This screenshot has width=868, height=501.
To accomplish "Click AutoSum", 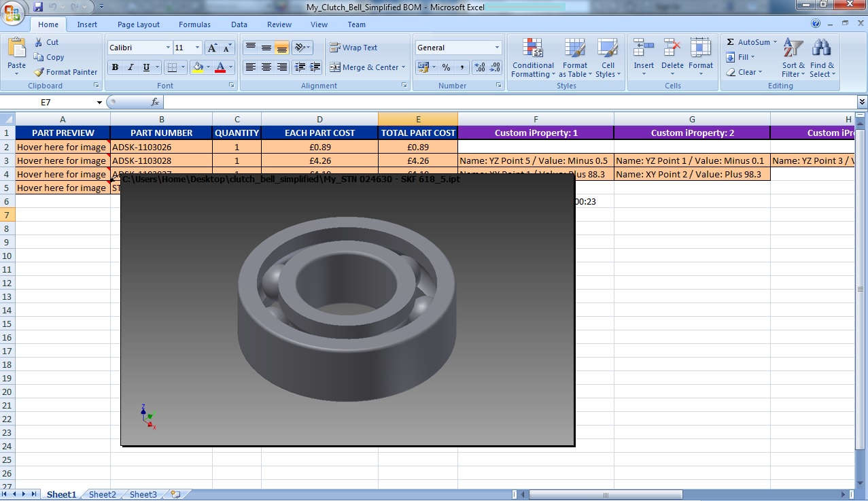I will (x=751, y=42).
